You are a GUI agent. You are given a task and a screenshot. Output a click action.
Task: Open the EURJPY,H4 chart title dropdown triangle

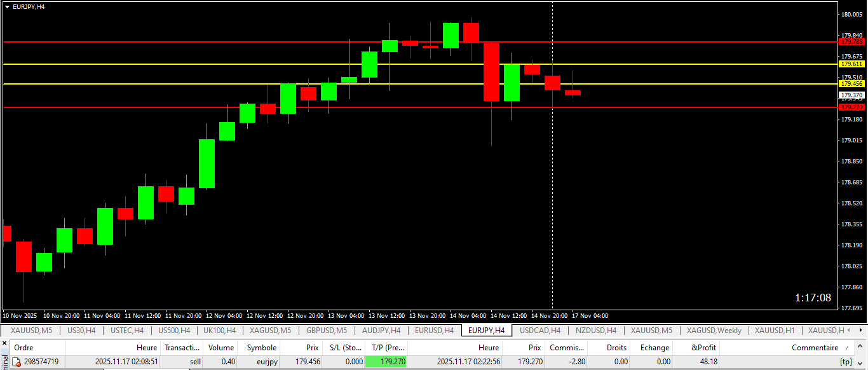click(7, 6)
